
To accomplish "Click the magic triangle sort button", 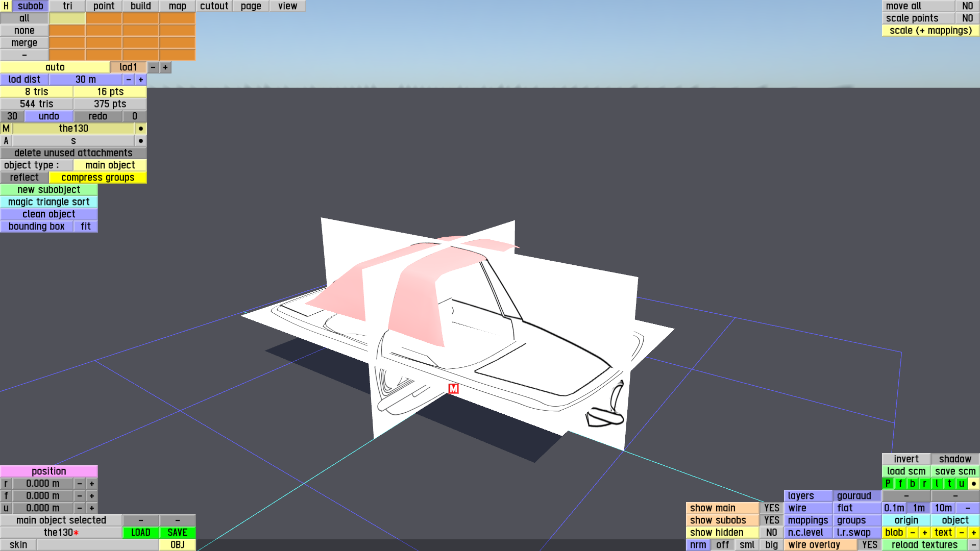I will coord(49,202).
